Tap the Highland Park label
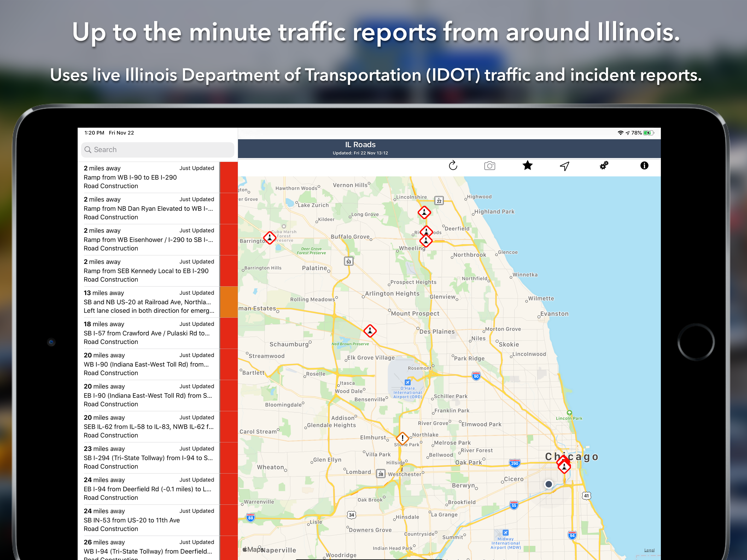The height and width of the screenshot is (560, 747). (x=494, y=212)
